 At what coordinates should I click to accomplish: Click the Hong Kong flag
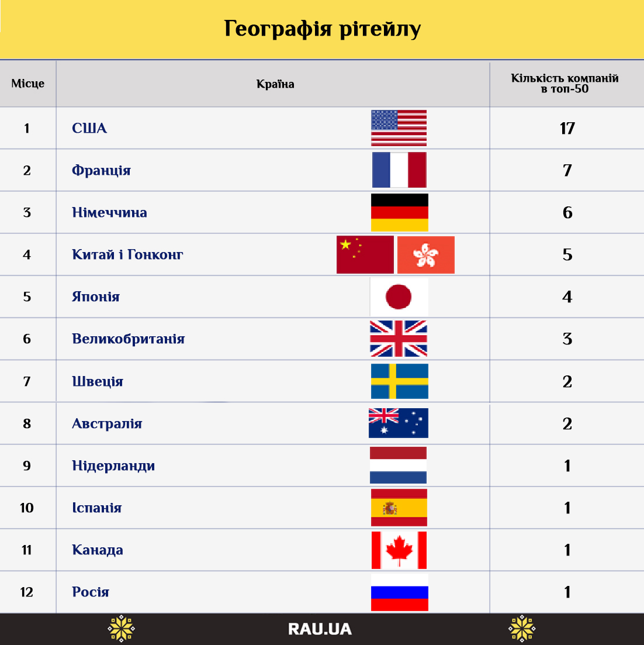425,255
